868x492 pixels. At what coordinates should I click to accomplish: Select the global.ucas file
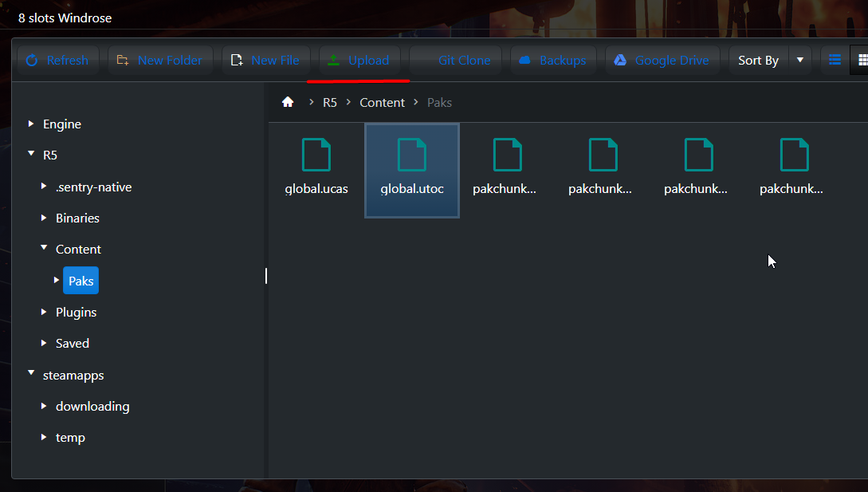pyautogui.click(x=316, y=168)
